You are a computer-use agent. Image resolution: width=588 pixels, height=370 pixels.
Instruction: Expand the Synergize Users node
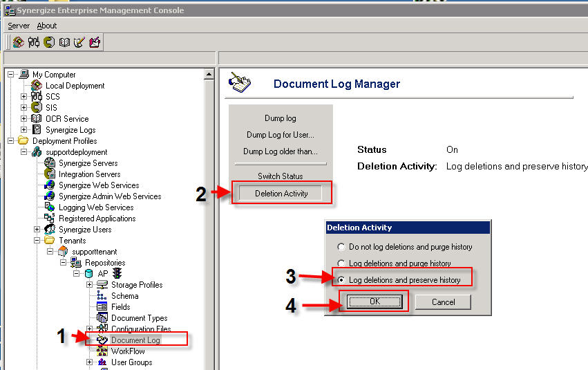click(37, 230)
